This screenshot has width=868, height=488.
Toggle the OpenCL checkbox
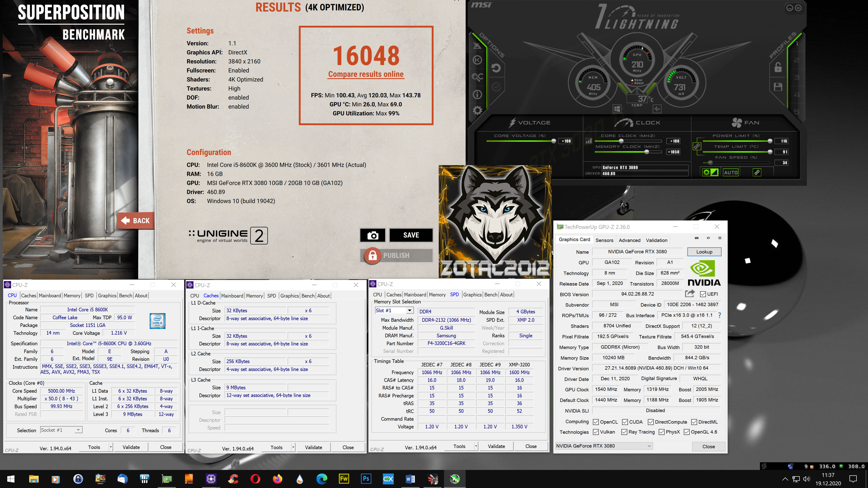point(596,422)
